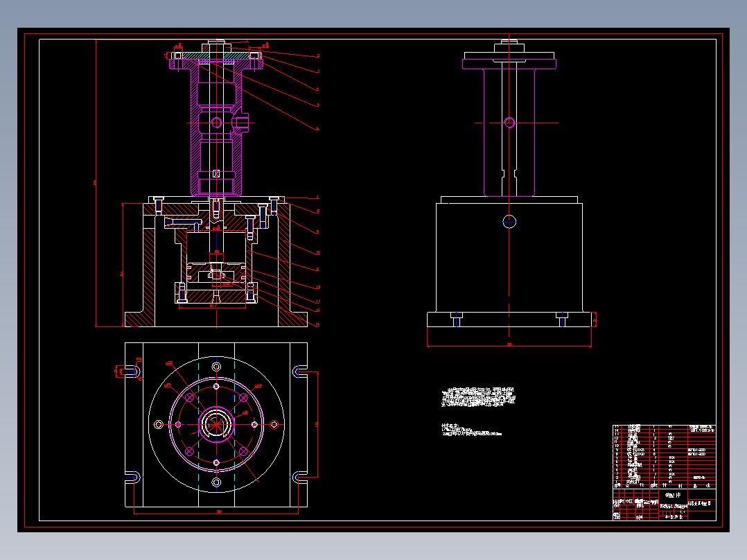Click the upper technical notes text block
The height and width of the screenshot is (560, 747).
(478, 398)
